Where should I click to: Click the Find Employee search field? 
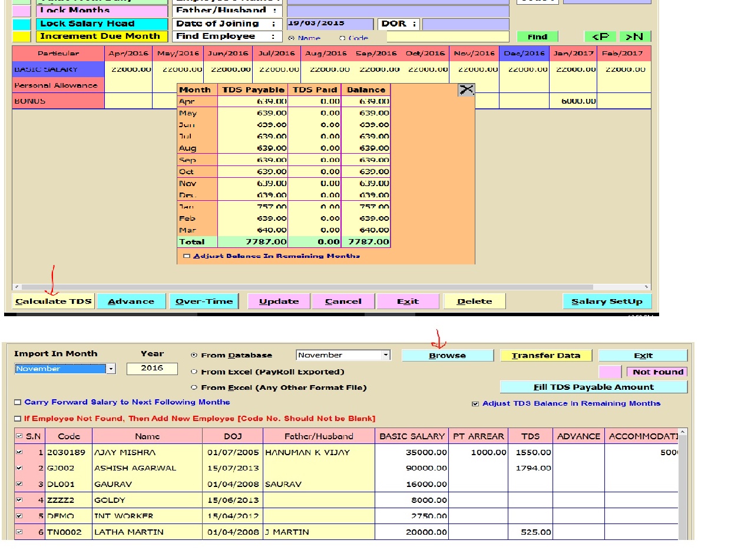(x=448, y=37)
